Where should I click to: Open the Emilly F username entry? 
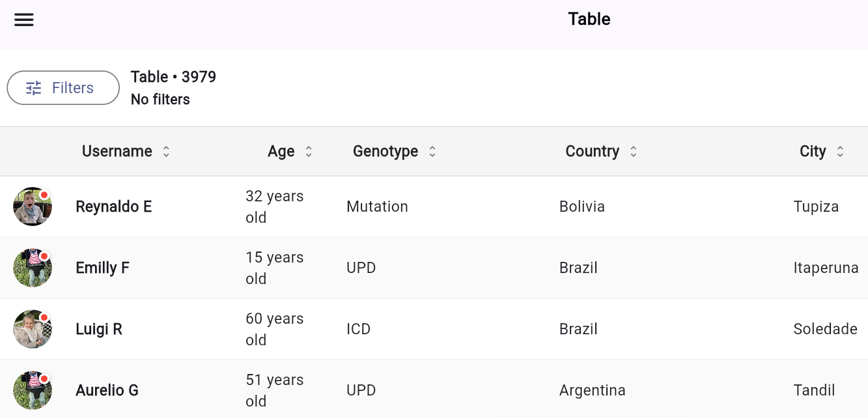103,268
